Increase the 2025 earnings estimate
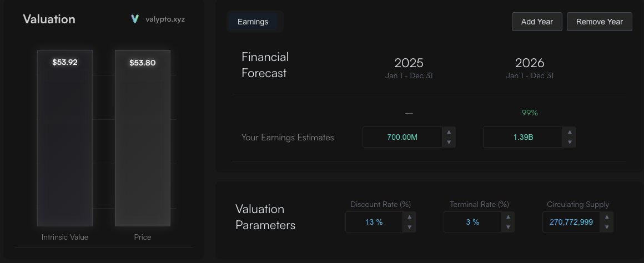Viewport: 644px width, 263px height. 449,132
